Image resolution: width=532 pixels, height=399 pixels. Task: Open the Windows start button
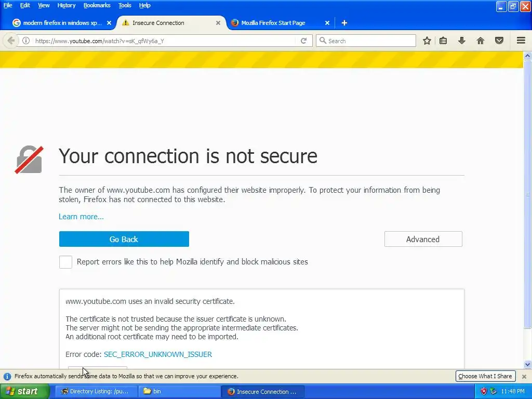click(x=24, y=392)
